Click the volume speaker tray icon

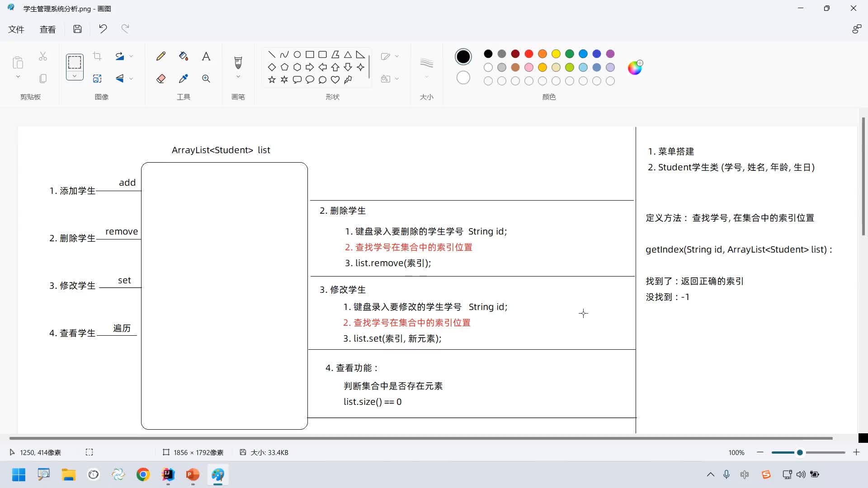pyautogui.click(x=801, y=474)
